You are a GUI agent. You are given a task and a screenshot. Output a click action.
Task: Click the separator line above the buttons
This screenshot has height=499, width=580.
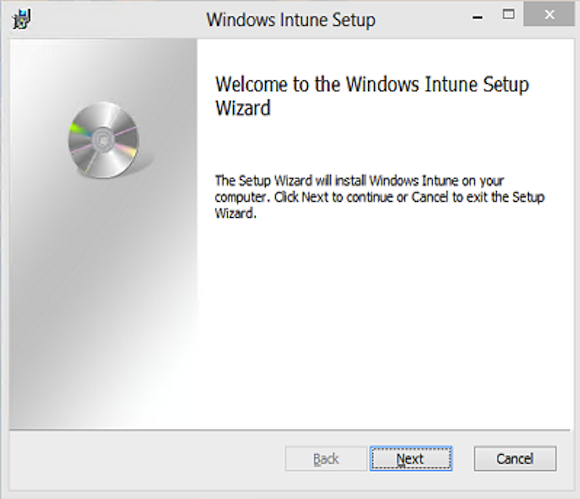pyautogui.click(x=290, y=430)
